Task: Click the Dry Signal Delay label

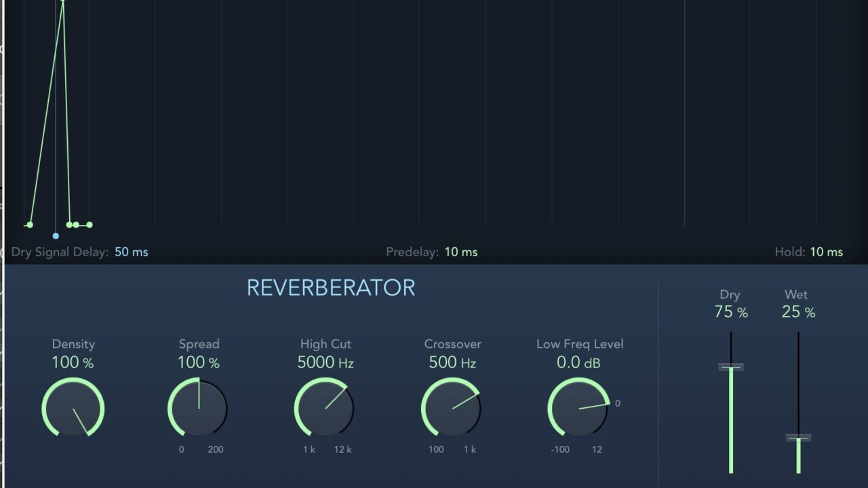Action: coord(60,252)
